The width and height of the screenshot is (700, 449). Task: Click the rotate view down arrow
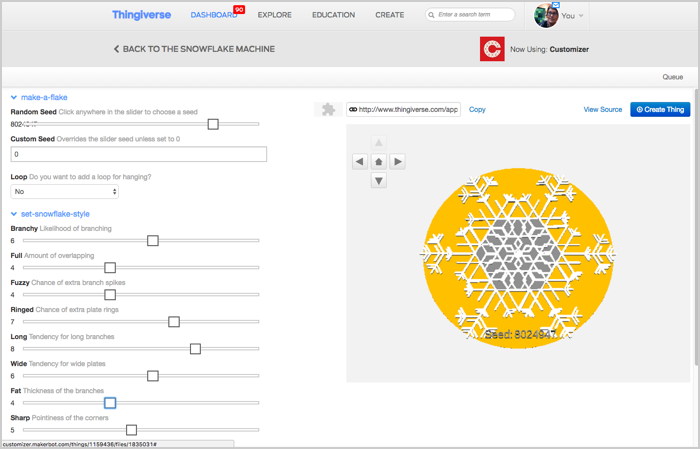[378, 181]
